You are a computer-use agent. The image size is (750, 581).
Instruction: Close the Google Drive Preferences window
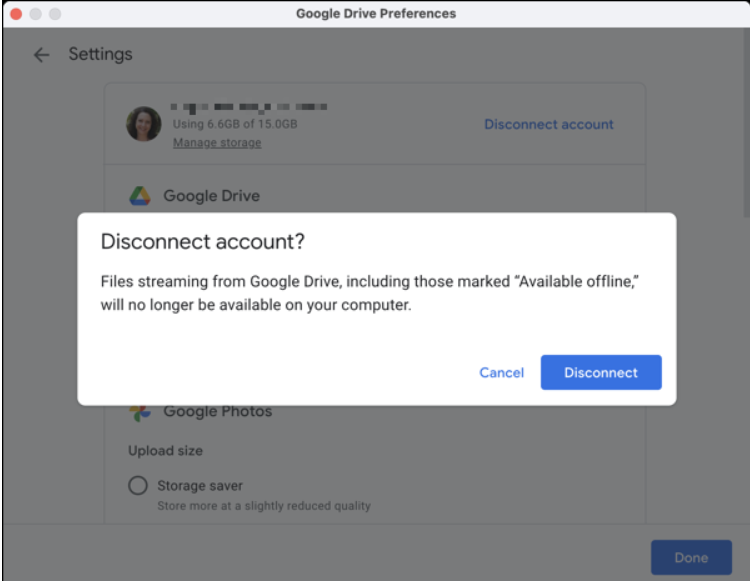tap(16, 14)
